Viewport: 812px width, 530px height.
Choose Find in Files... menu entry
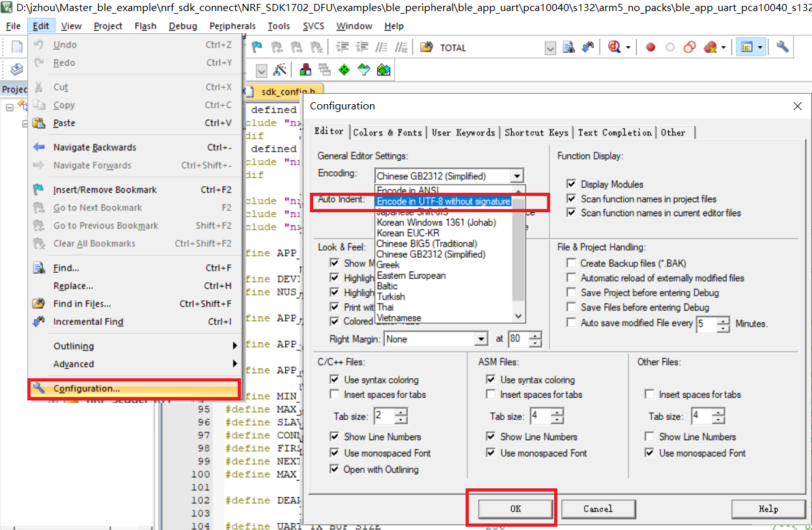[x=135, y=303]
